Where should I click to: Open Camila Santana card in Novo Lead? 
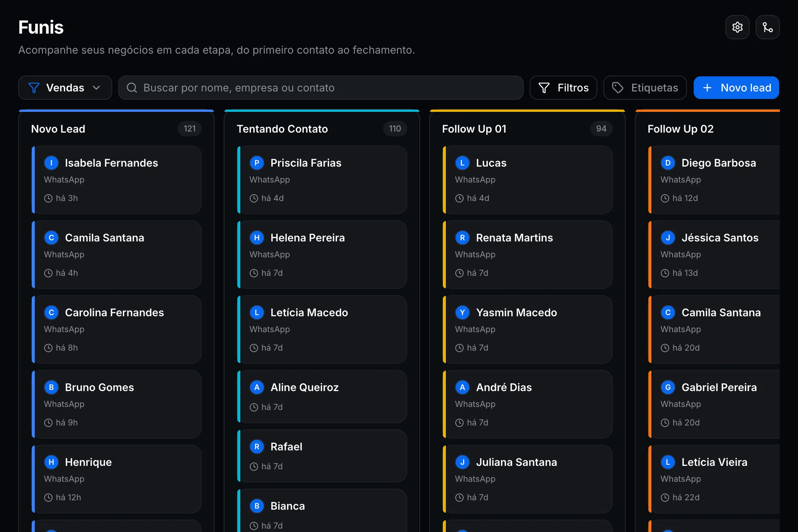point(116,255)
